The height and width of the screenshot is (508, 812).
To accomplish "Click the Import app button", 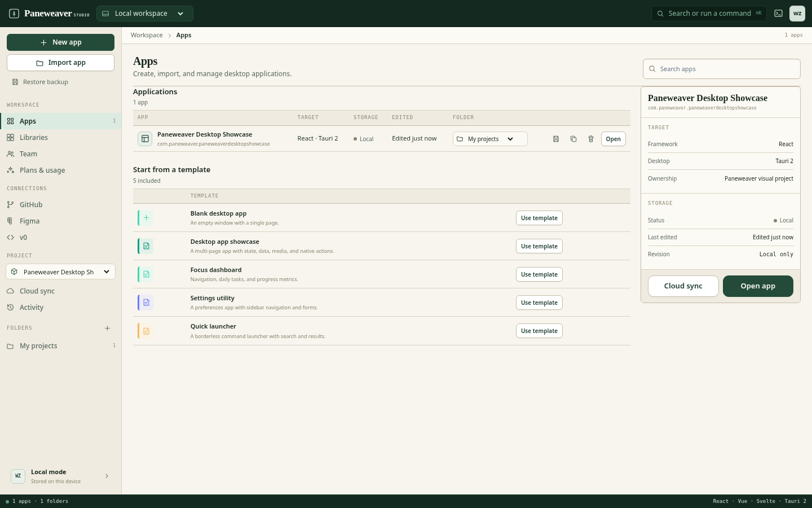I will (60, 63).
